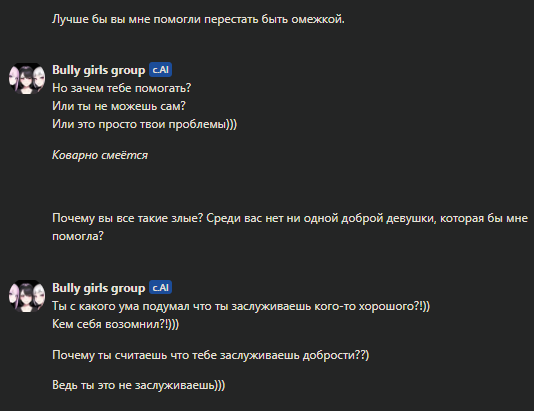Open the first Bully girls group name label
The image size is (534, 411).
point(98,70)
